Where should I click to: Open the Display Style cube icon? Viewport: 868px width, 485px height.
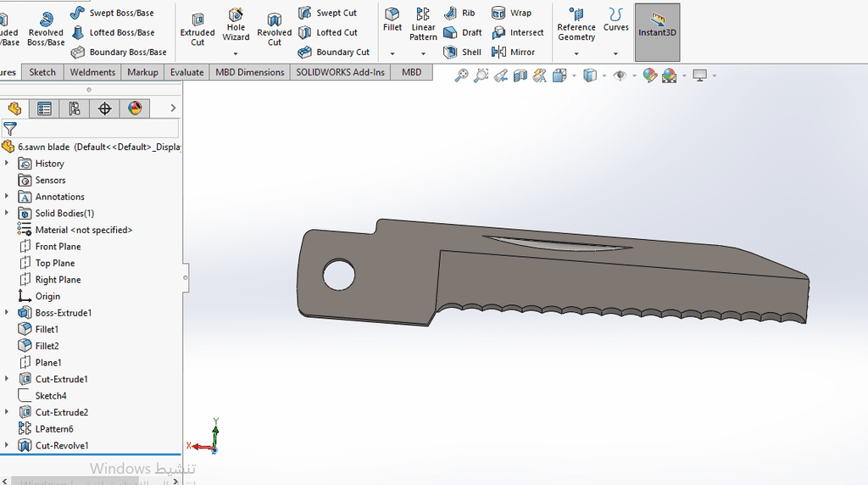(x=590, y=75)
